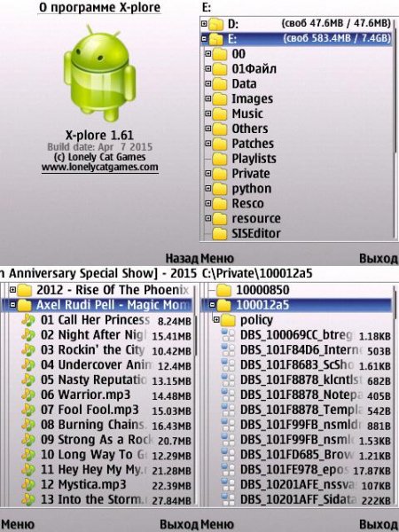399x532 pixels.
Task: Select the 06 Warrior.mp3 music icon
Action: (x=27, y=395)
